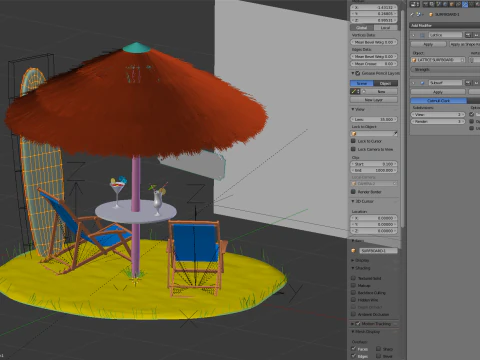
Task: Enable the Sharp overlay checkbox
Action: [x=378, y=349]
